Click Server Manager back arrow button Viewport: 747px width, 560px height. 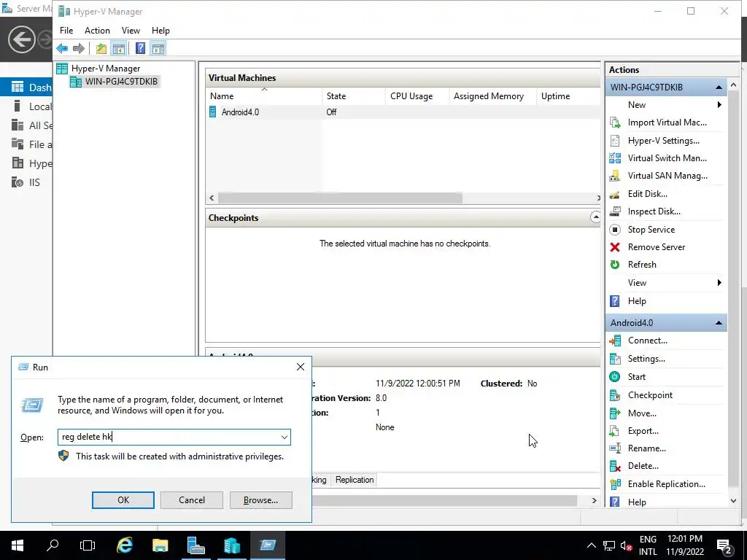(21, 39)
